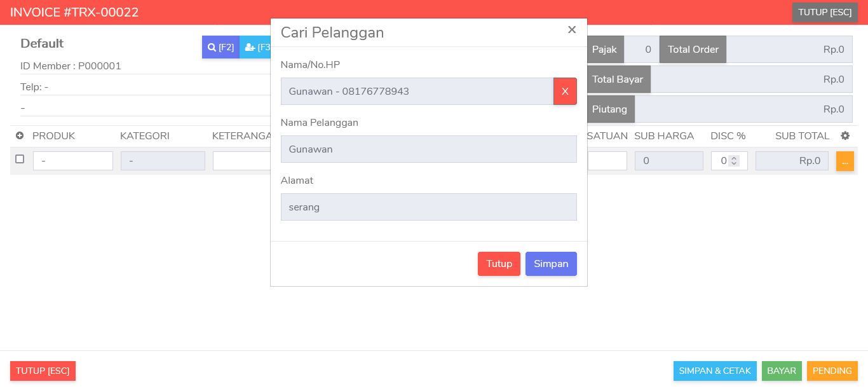Screen dimensions: 868x391
Task: Click the Alamat field showing serang
Action: point(429,207)
